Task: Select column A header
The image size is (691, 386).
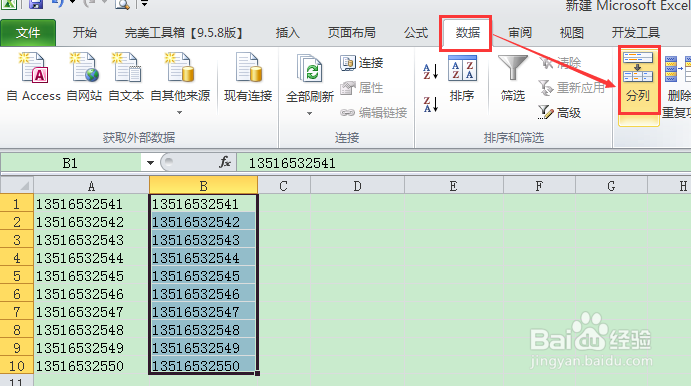Action: coord(91,186)
